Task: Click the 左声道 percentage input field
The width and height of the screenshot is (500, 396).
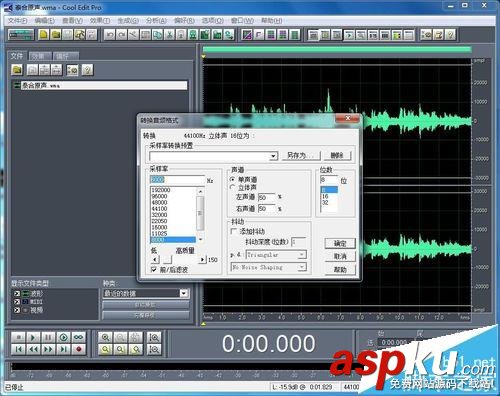Action: tap(267, 197)
